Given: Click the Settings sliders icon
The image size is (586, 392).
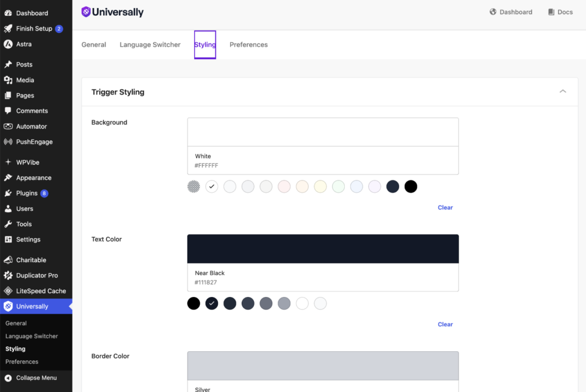Looking at the screenshot, I should [8, 240].
